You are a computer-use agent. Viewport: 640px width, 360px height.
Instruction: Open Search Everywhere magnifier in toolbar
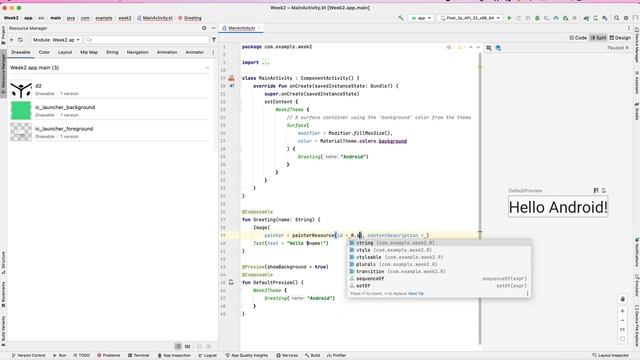pyautogui.click(x=616, y=18)
